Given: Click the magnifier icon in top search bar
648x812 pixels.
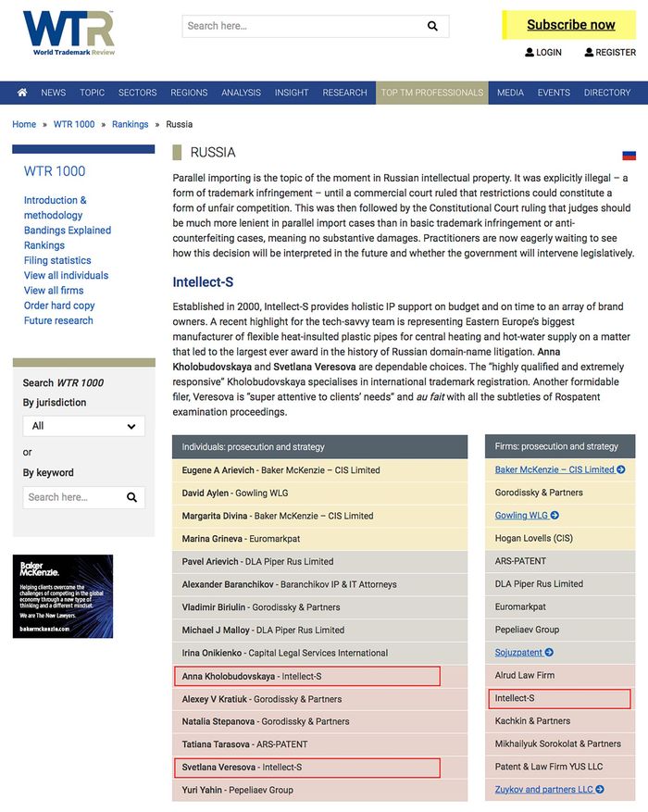Looking at the screenshot, I should (x=432, y=26).
